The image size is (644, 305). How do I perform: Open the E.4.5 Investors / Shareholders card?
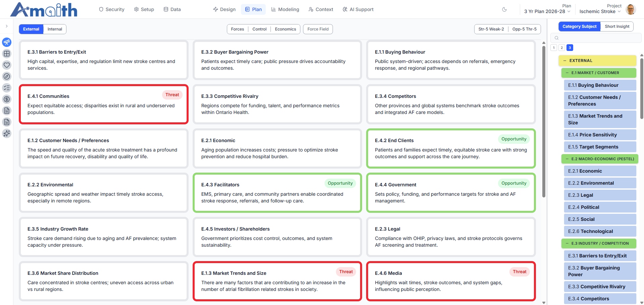277,237
